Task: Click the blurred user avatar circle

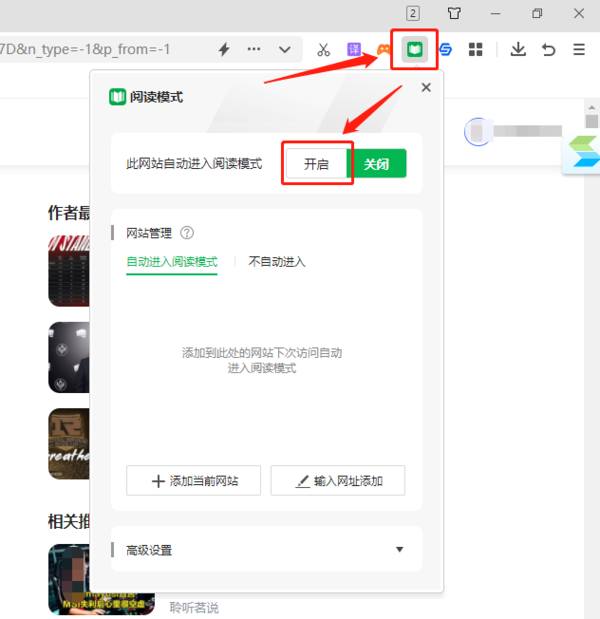Action: [x=478, y=131]
